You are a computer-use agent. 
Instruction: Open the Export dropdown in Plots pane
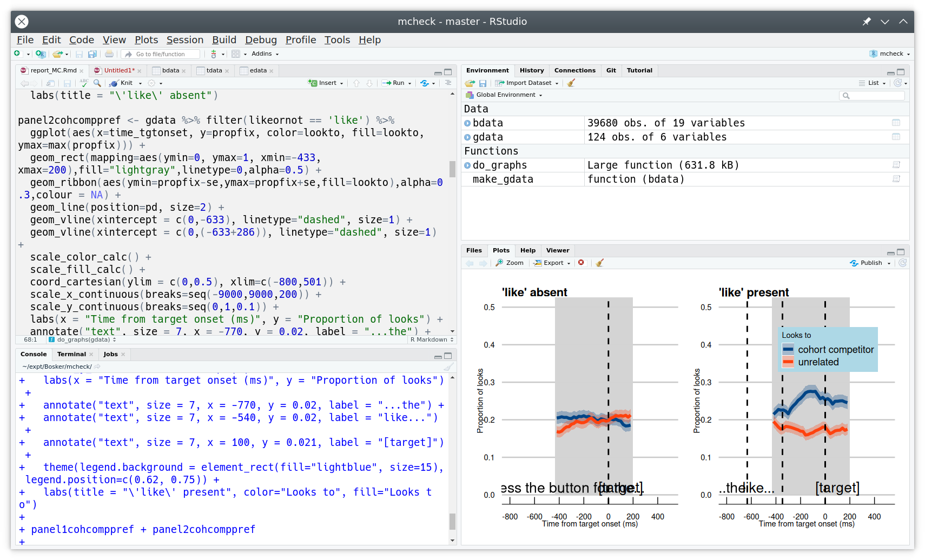552,263
